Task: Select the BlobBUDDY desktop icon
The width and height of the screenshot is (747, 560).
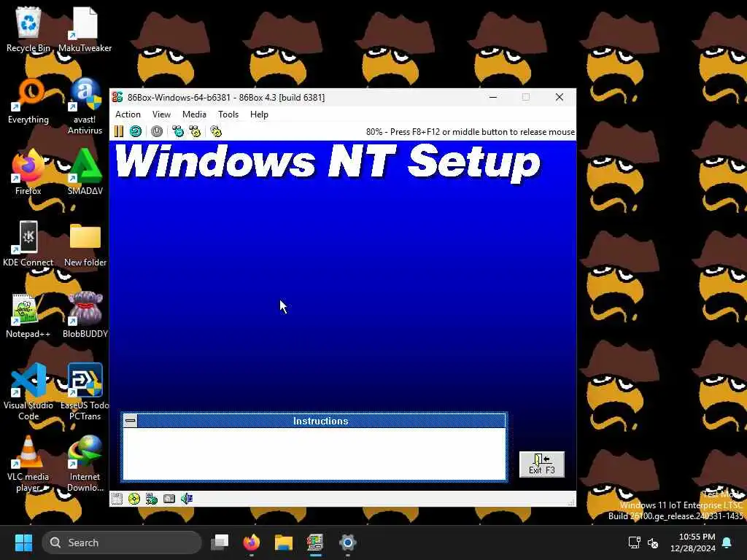Action: [x=85, y=315]
